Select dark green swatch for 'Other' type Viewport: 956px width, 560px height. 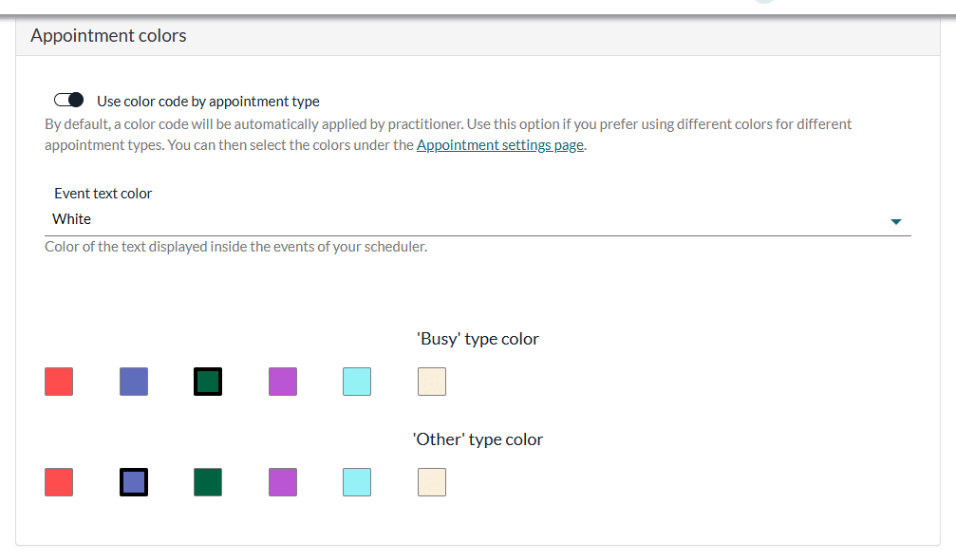click(x=208, y=482)
